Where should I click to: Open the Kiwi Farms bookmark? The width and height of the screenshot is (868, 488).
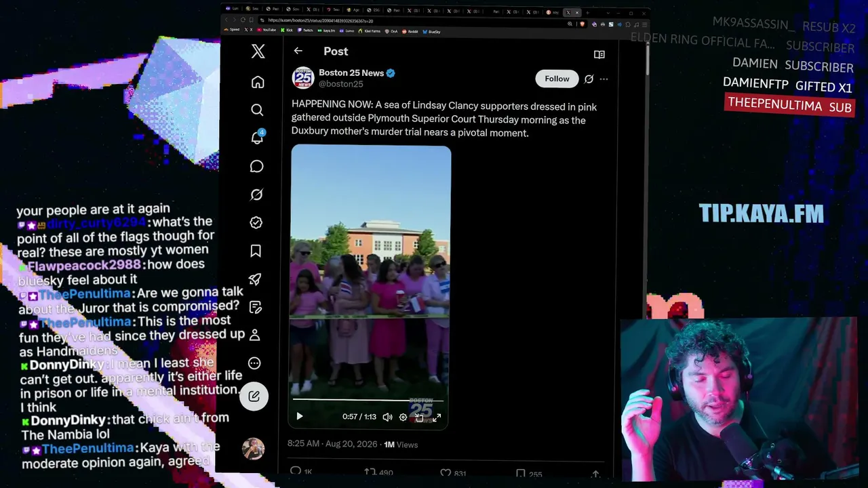(370, 31)
